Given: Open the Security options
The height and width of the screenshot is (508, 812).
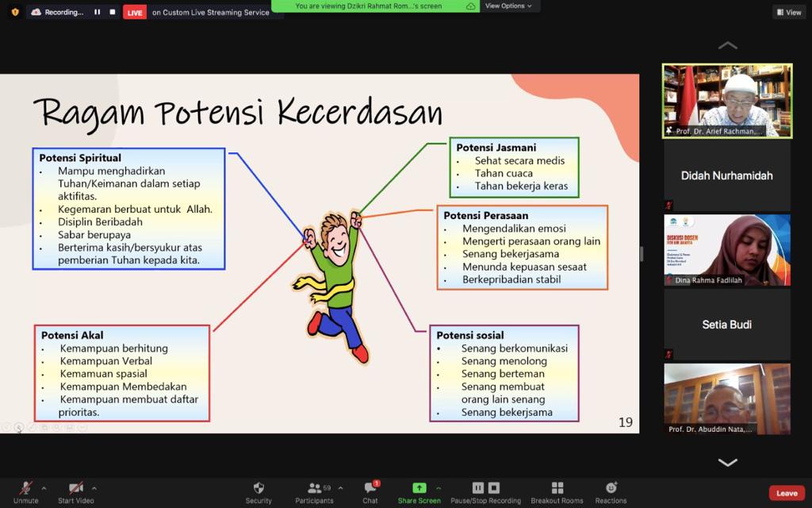Looking at the screenshot, I should point(259,492).
